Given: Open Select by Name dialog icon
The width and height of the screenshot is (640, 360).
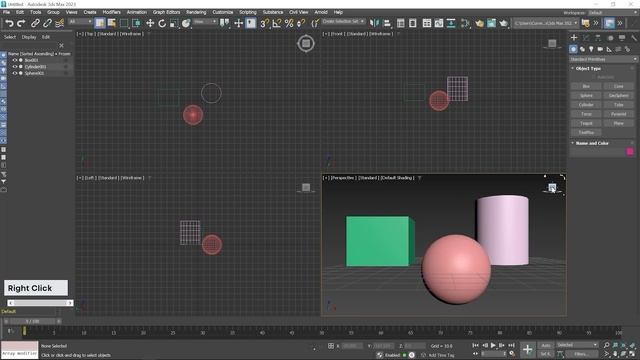Looking at the screenshot, I should 111,23.
